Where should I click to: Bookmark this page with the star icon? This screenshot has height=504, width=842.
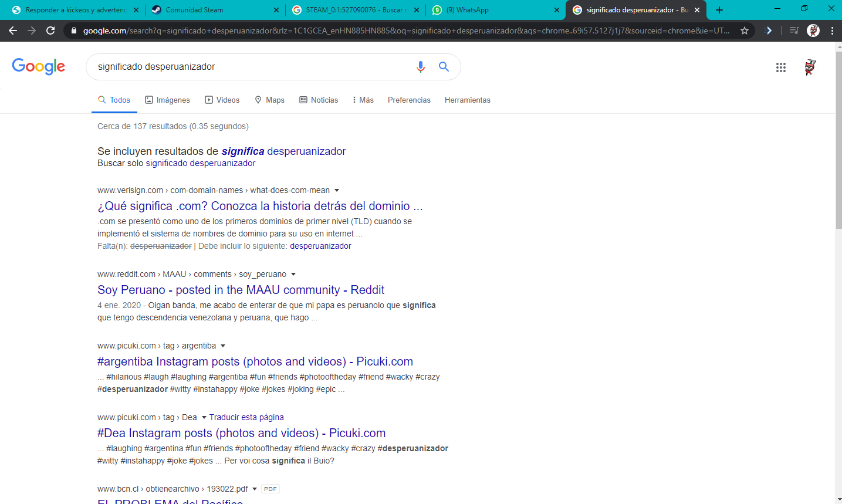(x=745, y=31)
